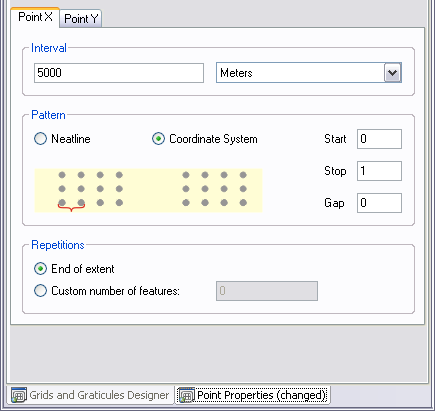Switch to the Point X tab
The width and height of the screenshot is (435, 411).
tap(35, 17)
